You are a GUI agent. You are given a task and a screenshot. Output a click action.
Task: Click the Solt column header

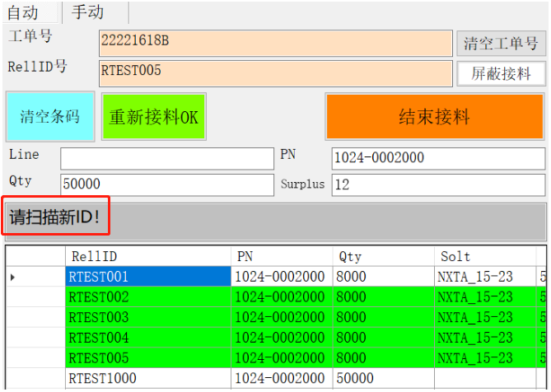click(484, 256)
